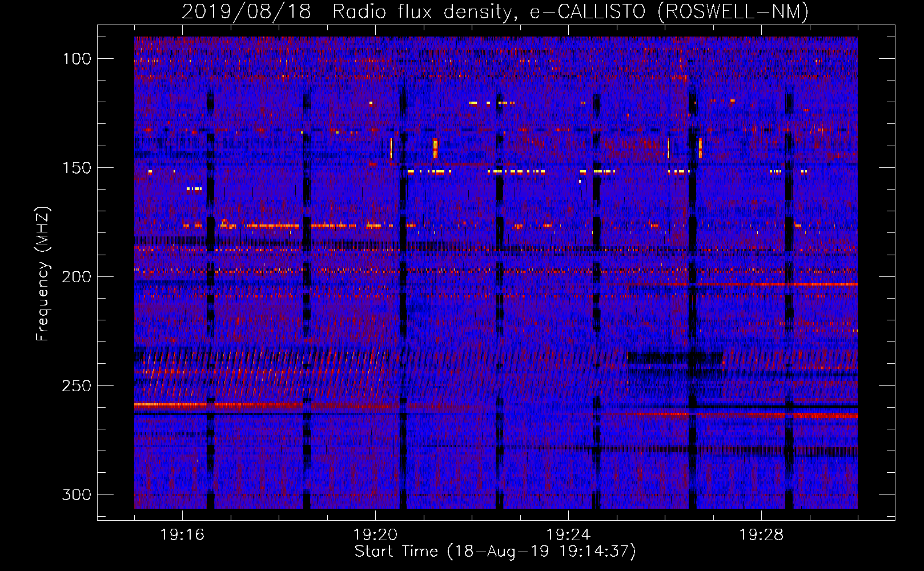Click the 200 frequency tick label
Screen dimensions: 924x571
77,277
